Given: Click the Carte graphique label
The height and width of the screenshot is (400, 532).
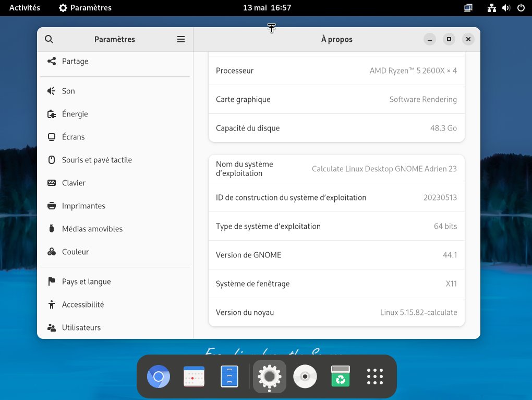Looking at the screenshot, I should tap(243, 100).
